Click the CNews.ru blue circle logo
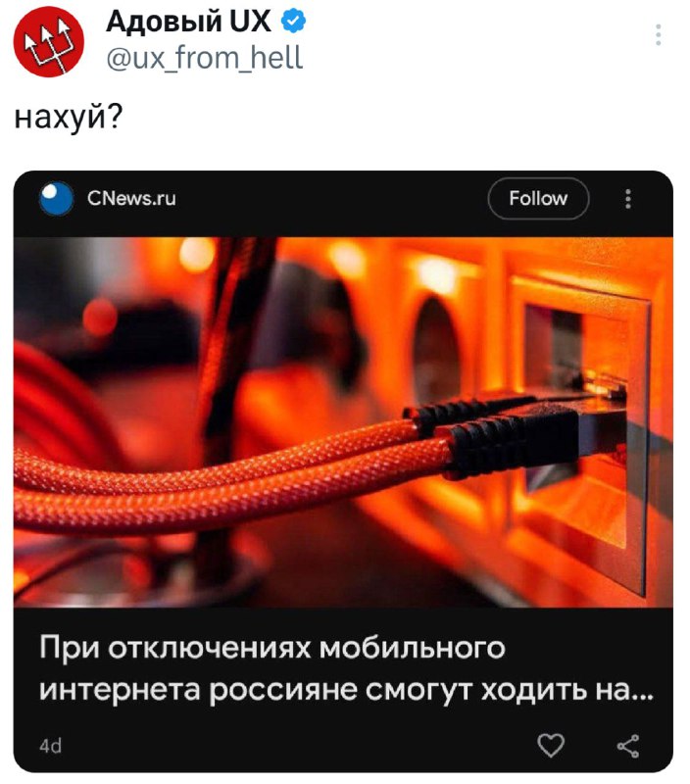 [56, 198]
